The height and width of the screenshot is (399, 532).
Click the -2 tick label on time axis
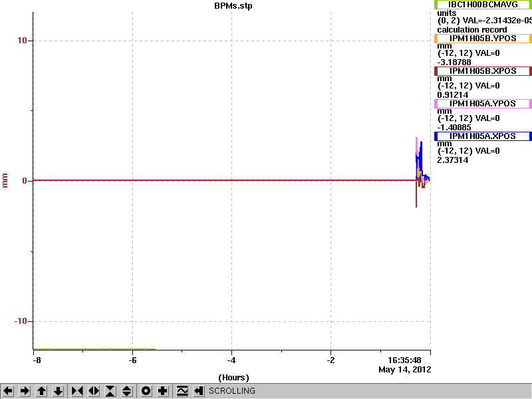tap(331, 360)
